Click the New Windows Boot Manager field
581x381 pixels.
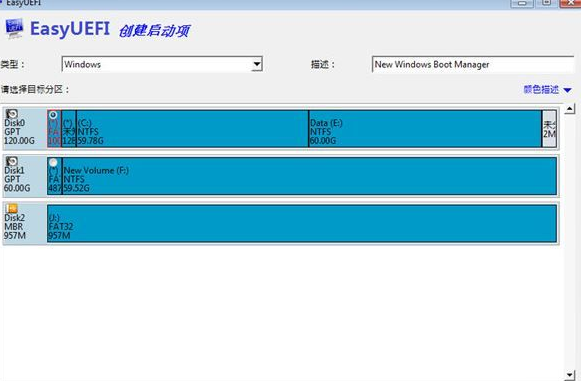point(473,64)
